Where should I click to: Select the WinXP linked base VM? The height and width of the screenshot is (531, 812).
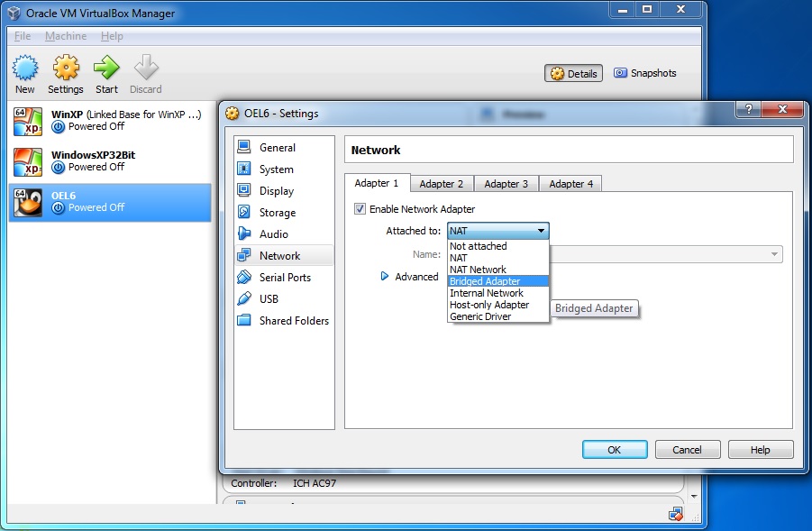point(110,121)
